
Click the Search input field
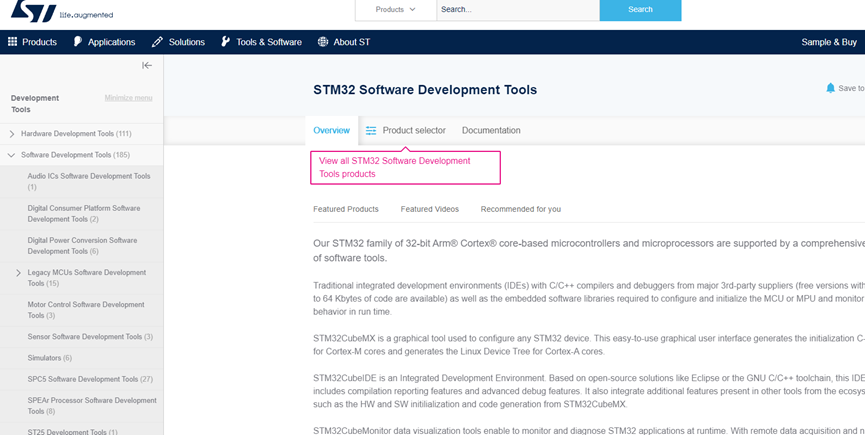click(x=518, y=9)
